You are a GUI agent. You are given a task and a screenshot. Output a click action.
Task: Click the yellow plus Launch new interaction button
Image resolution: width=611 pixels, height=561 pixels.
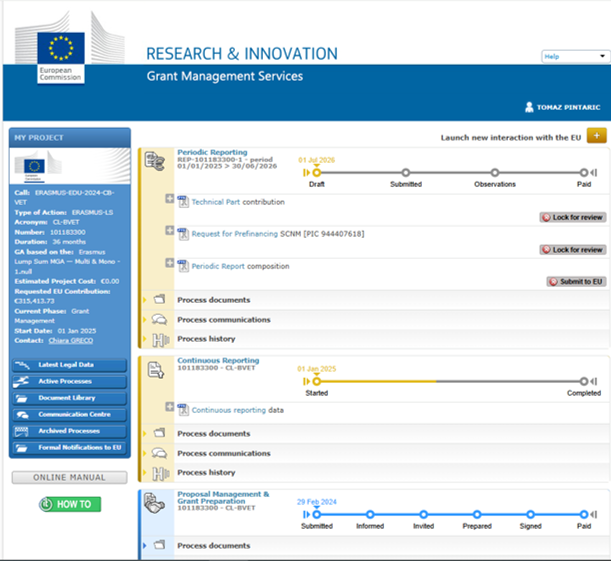point(597,136)
